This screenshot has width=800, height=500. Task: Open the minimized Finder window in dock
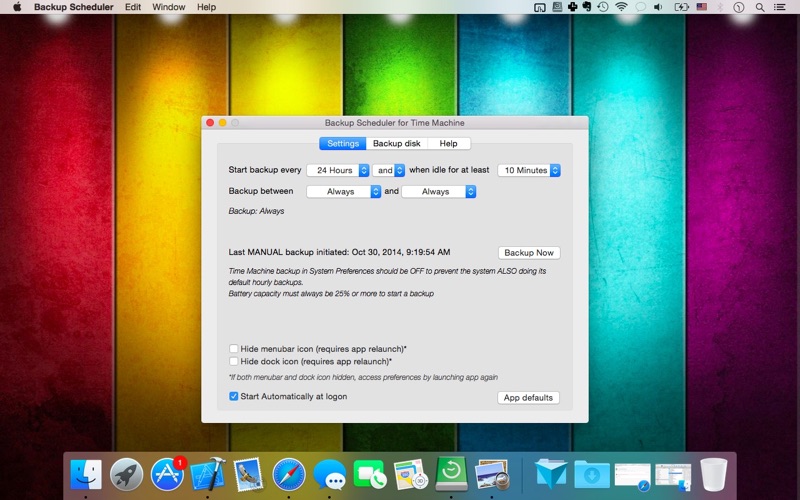(673, 476)
